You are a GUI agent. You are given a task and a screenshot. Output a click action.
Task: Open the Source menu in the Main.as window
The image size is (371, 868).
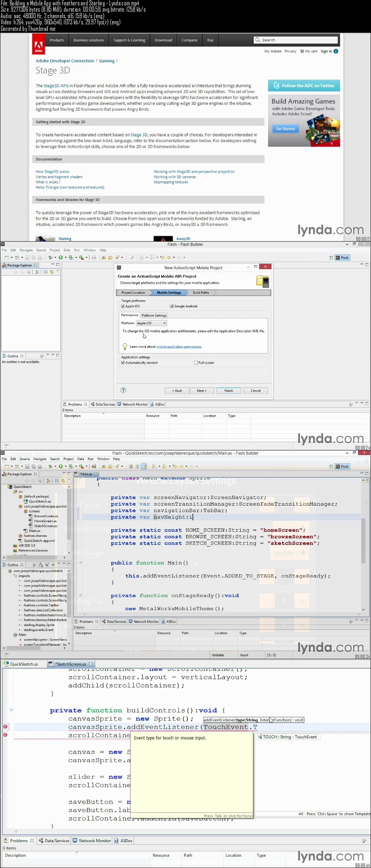pos(25,459)
